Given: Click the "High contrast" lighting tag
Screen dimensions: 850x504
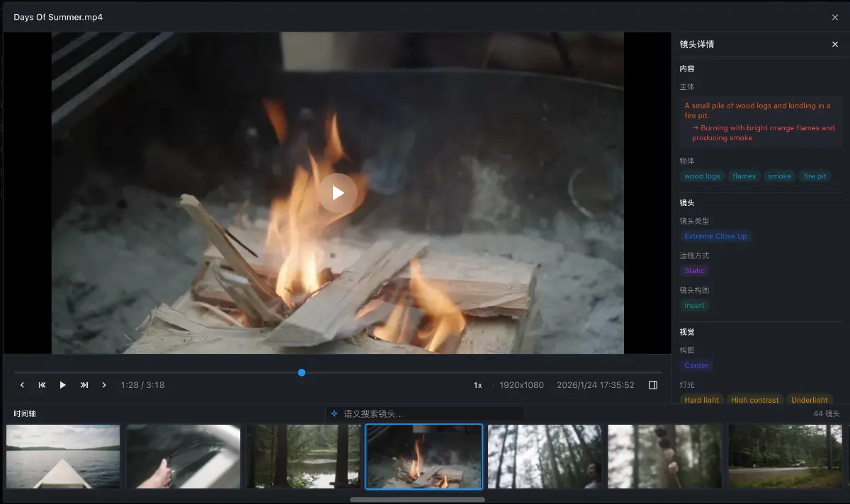Looking at the screenshot, I should pyautogui.click(x=754, y=400).
